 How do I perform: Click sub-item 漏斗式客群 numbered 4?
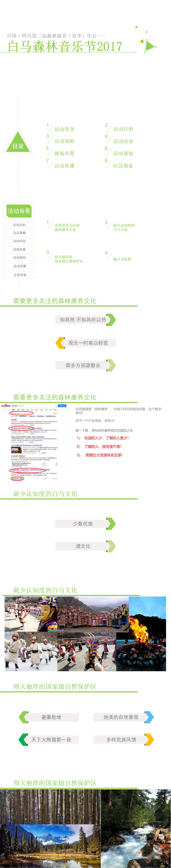122,259
